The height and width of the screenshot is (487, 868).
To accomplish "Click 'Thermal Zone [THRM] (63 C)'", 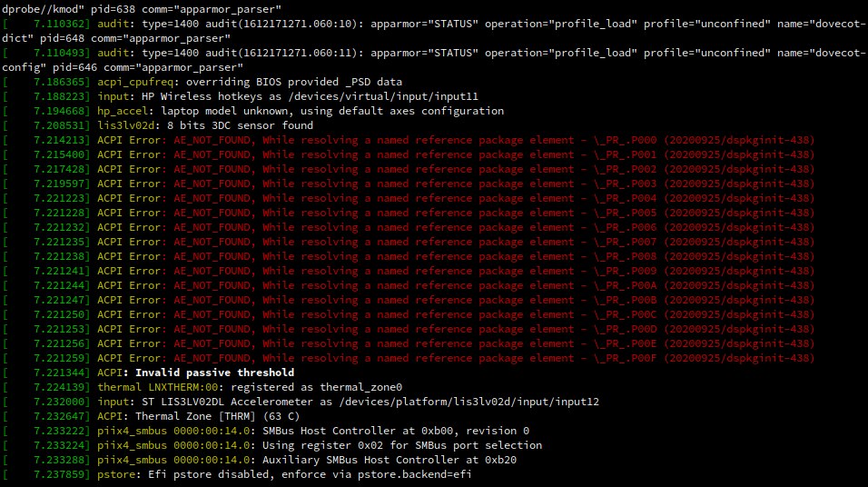I will click(218, 416).
